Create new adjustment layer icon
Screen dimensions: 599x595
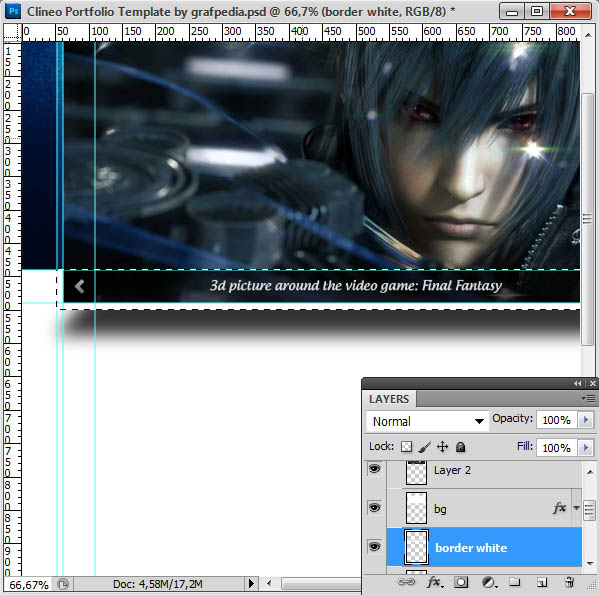pyautogui.click(x=488, y=582)
